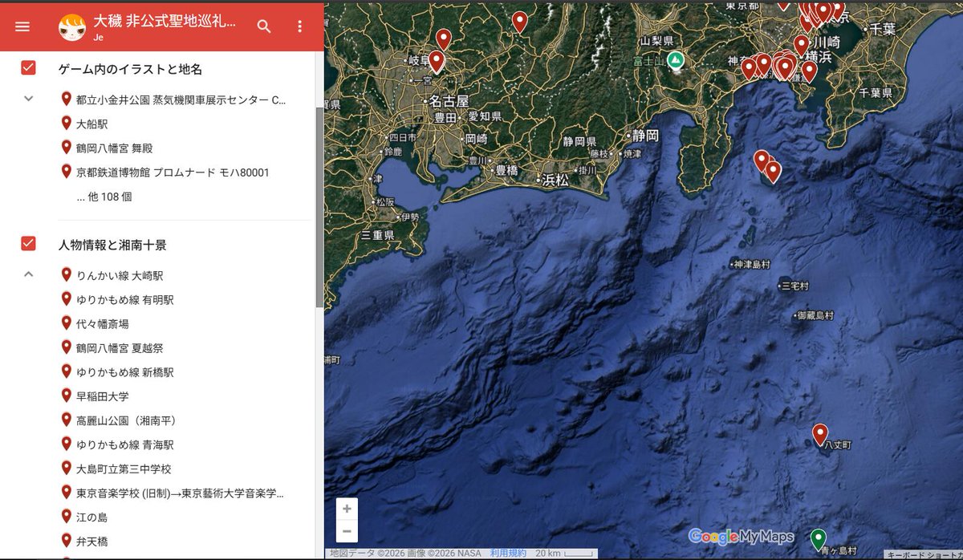Viewport: 963px width, 560px height.
Task: Click the map title 大磯 非公式聖地巡礼
Action: pyautogui.click(x=165, y=21)
